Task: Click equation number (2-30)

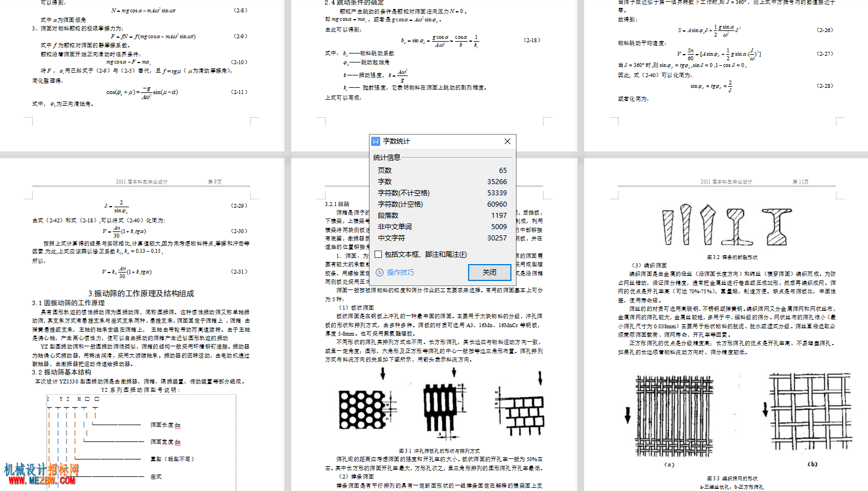Action: coord(239,231)
